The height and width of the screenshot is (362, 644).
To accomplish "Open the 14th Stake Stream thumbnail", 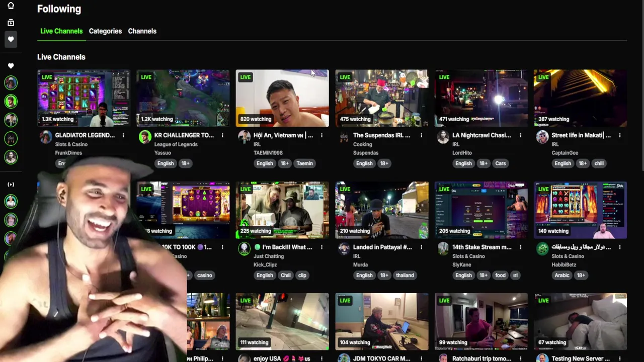I will click(x=481, y=210).
